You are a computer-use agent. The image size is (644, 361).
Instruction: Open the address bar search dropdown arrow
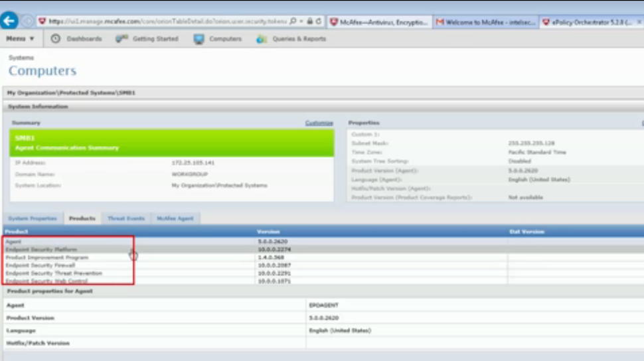click(301, 21)
